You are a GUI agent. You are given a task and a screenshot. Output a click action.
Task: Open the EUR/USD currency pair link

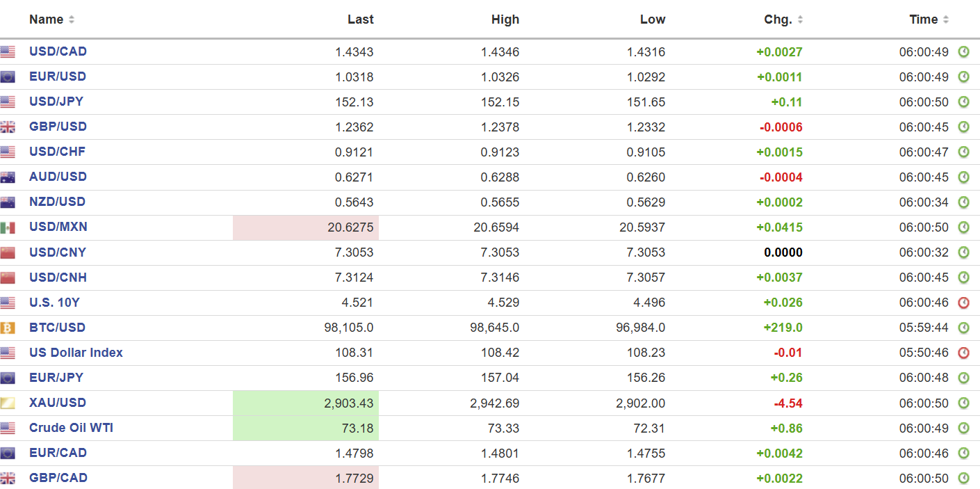coord(58,77)
